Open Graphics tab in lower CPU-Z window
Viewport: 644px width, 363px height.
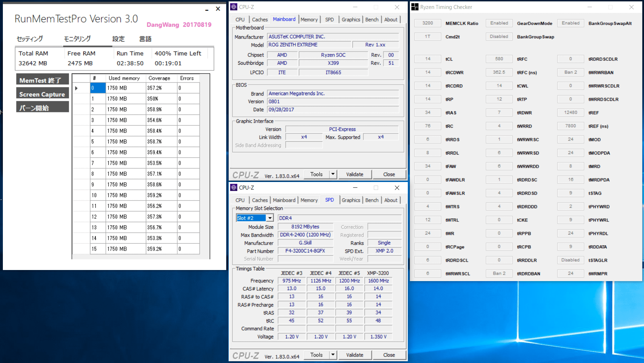coord(351,200)
